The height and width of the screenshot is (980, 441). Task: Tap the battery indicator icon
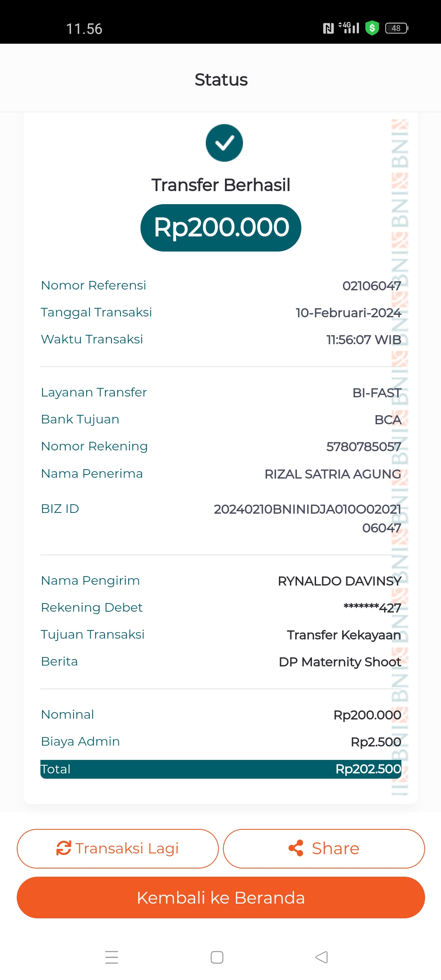pyautogui.click(x=396, y=28)
